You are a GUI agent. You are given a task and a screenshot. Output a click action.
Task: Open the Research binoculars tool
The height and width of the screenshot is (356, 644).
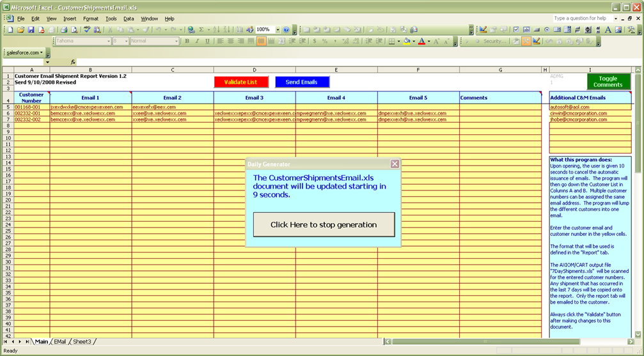click(97, 29)
